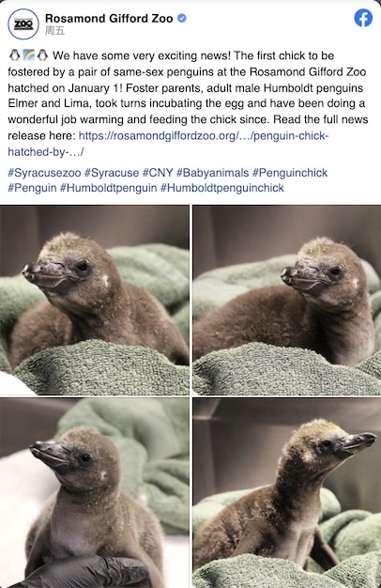Click the first penguin emoji in post
The image size is (381, 588).
(14, 55)
